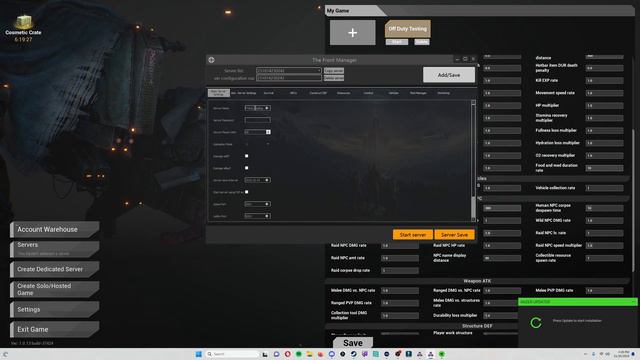The height and width of the screenshot is (360, 640).
Task: Click the taskbar clock and date
Action: [623, 354]
